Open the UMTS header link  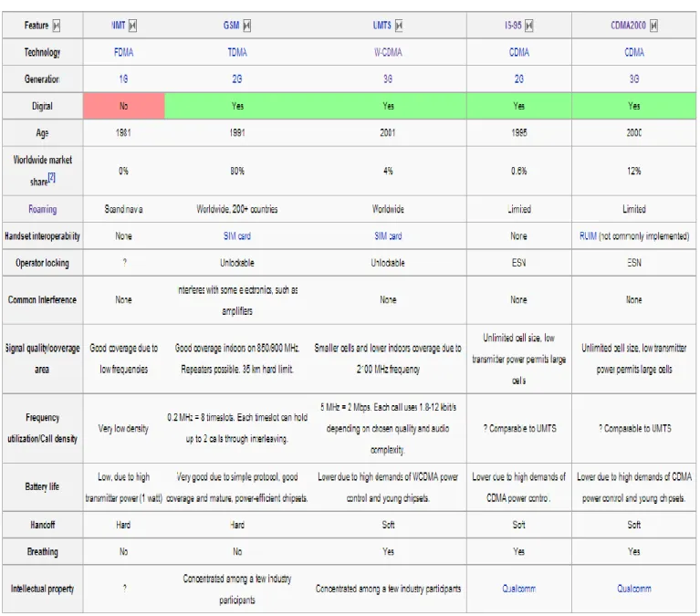(x=381, y=26)
